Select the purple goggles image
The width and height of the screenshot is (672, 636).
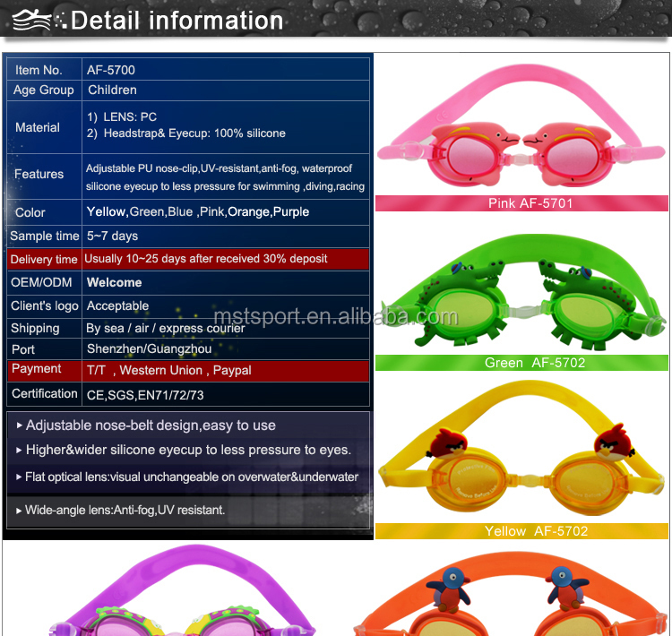click(x=183, y=590)
